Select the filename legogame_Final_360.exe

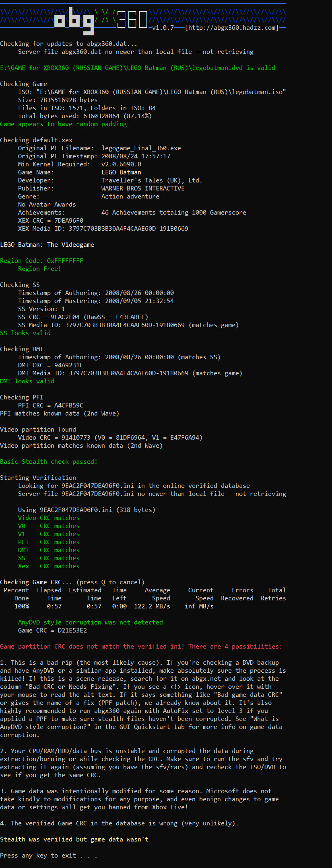tap(141, 148)
